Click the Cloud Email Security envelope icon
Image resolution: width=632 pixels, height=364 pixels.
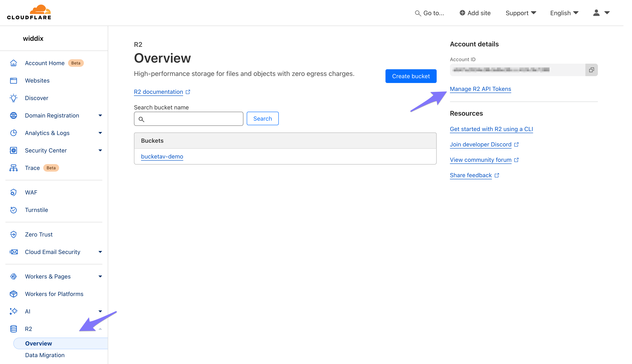click(x=14, y=252)
